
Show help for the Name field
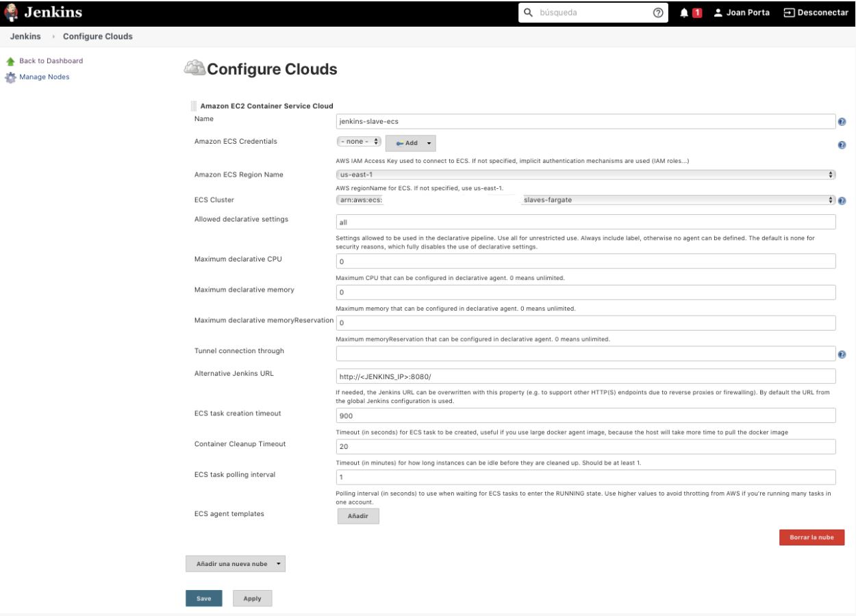click(x=842, y=122)
